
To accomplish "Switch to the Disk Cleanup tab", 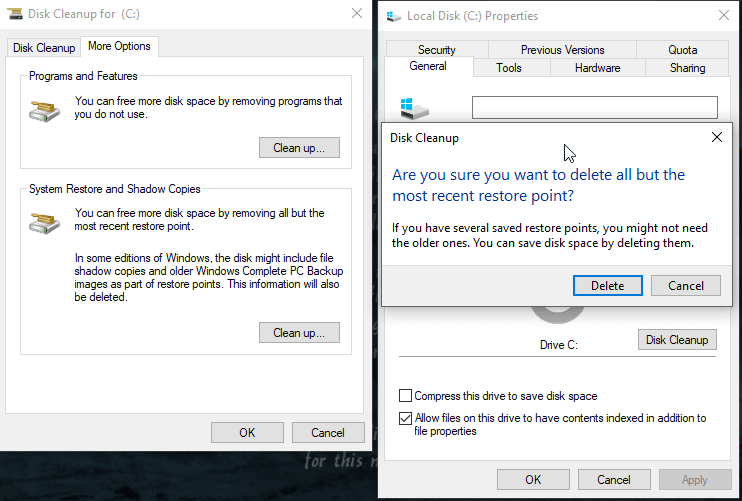I will pyautogui.click(x=44, y=47).
